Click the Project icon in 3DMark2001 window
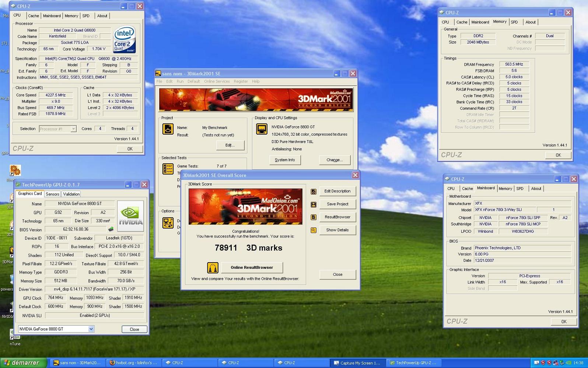This screenshot has height=368, width=588. pyautogui.click(x=168, y=129)
